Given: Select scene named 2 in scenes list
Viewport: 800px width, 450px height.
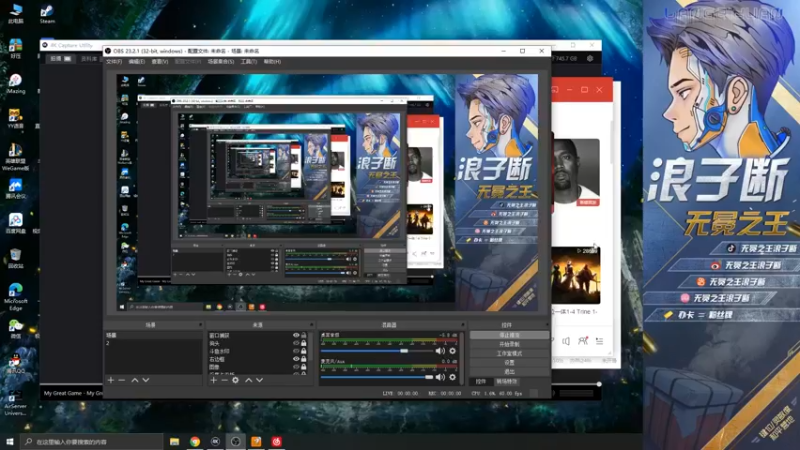Looking at the screenshot, I should point(153,343).
